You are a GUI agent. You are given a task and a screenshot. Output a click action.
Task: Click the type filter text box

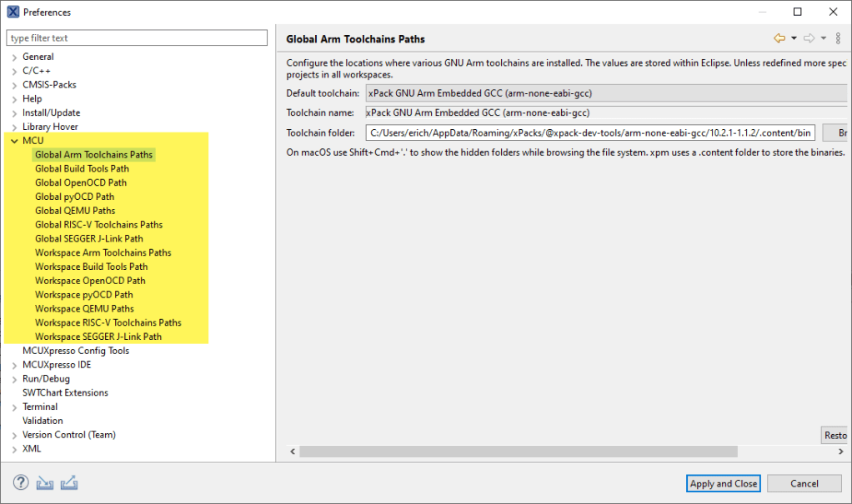(x=137, y=38)
